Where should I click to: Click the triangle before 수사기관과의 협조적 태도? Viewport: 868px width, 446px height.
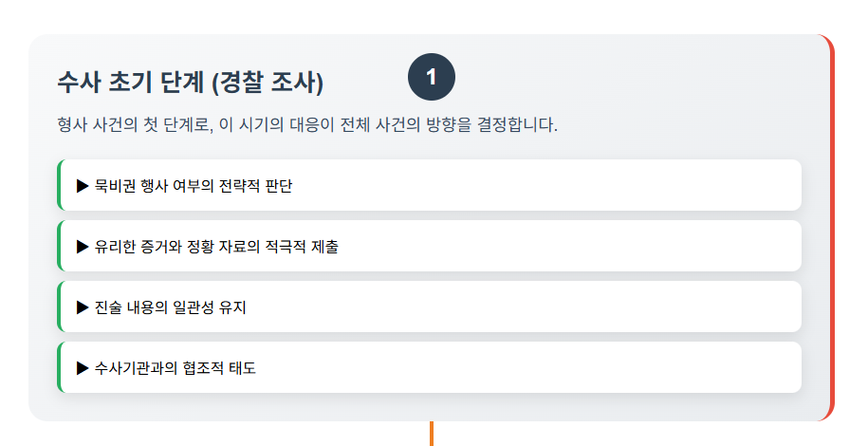pyautogui.click(x=83, y=368)
